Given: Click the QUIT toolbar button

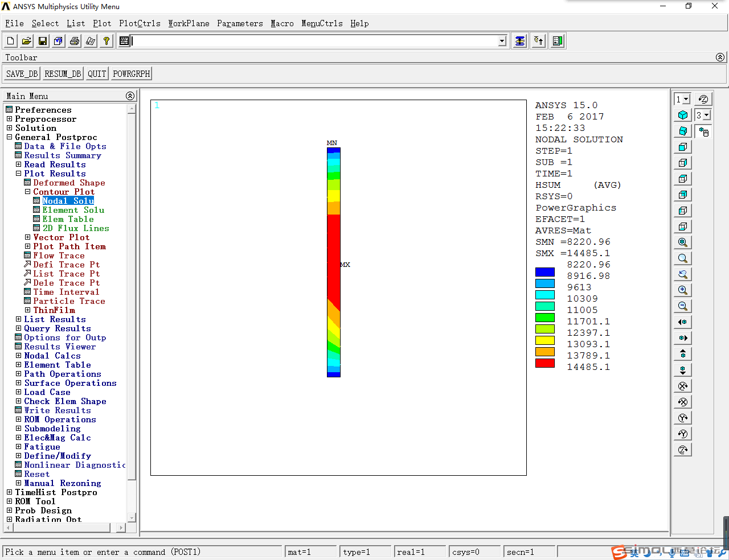Looking at the screenshot, I should point(97,74).
